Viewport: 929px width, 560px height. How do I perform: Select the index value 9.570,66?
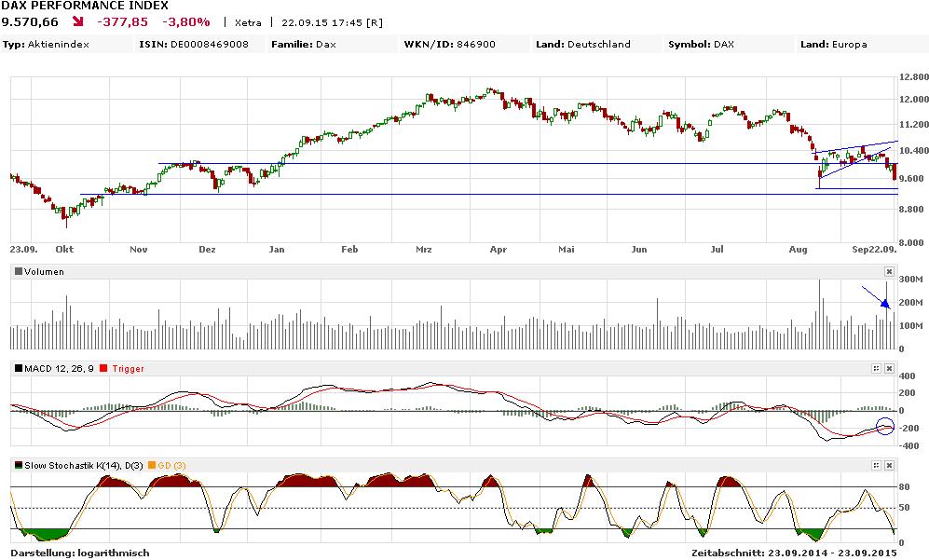click(x=30, y=22)
